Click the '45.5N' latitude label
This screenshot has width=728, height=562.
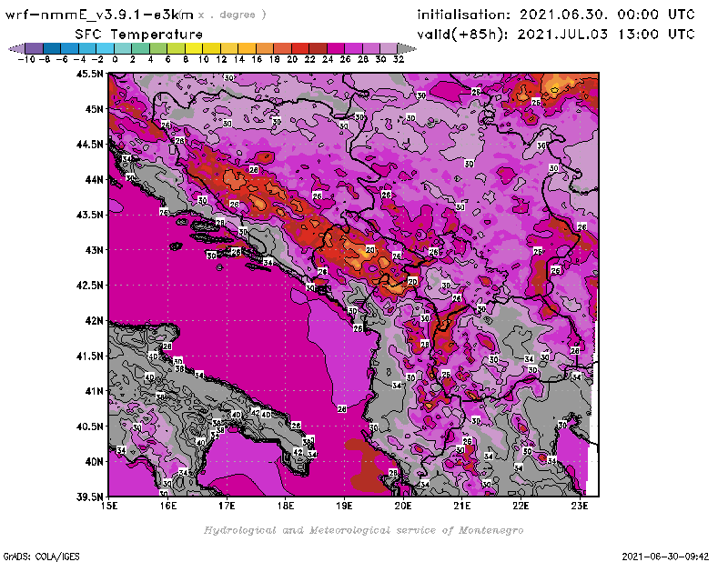tap(90, 74)
